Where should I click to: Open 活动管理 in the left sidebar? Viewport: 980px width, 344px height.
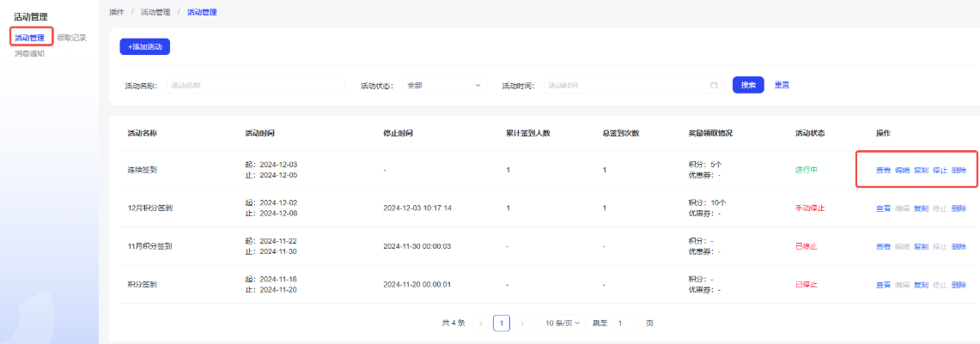(30, 38)
